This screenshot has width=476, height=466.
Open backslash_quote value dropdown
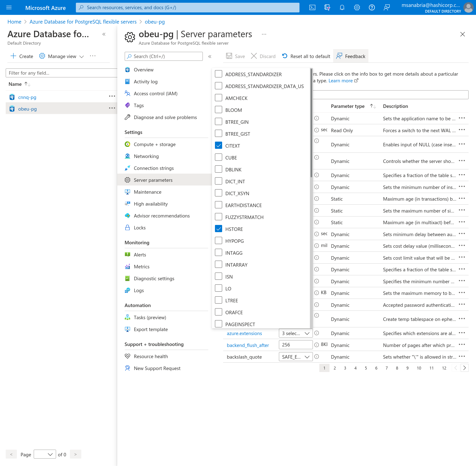tap(296, 357)
